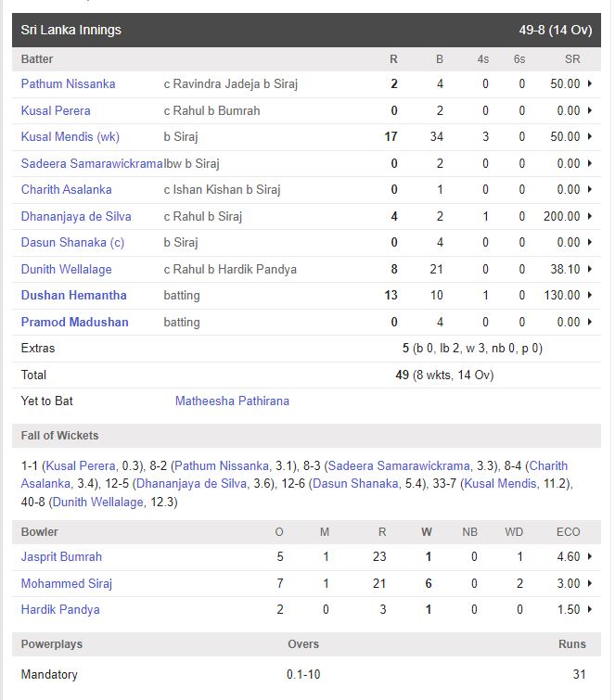
Task: Open Pramod Madushan batter profile
Action: (74, 323)
